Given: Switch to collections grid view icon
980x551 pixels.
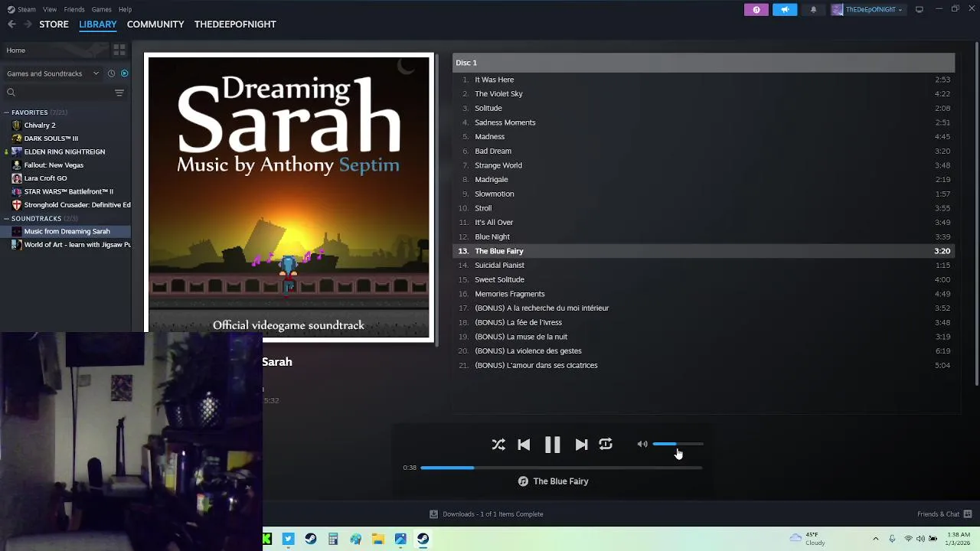Looking at the screenshot, I should pos(119,51).
